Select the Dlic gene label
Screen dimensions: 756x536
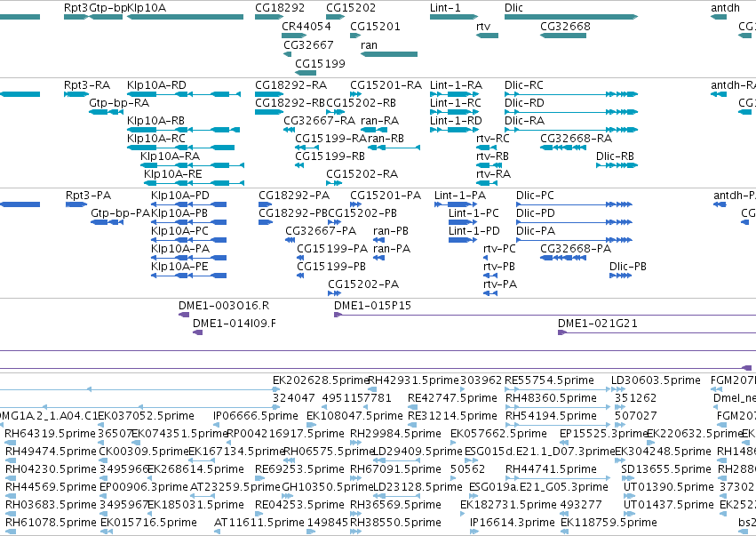[x=513, y=8]
